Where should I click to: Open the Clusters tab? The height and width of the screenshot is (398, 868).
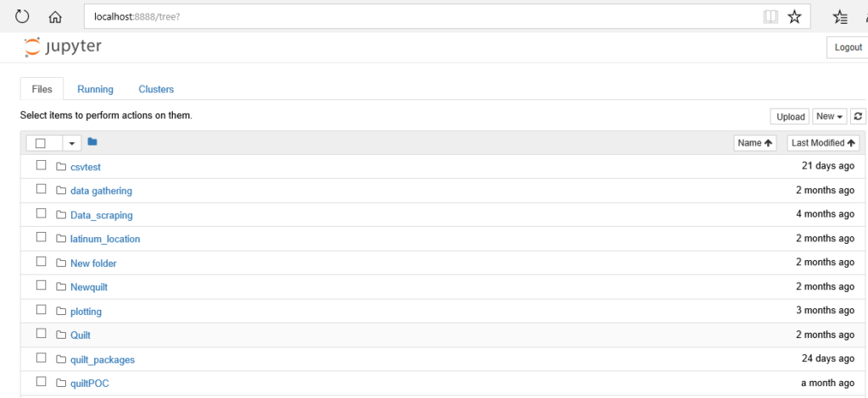[156, 89]
